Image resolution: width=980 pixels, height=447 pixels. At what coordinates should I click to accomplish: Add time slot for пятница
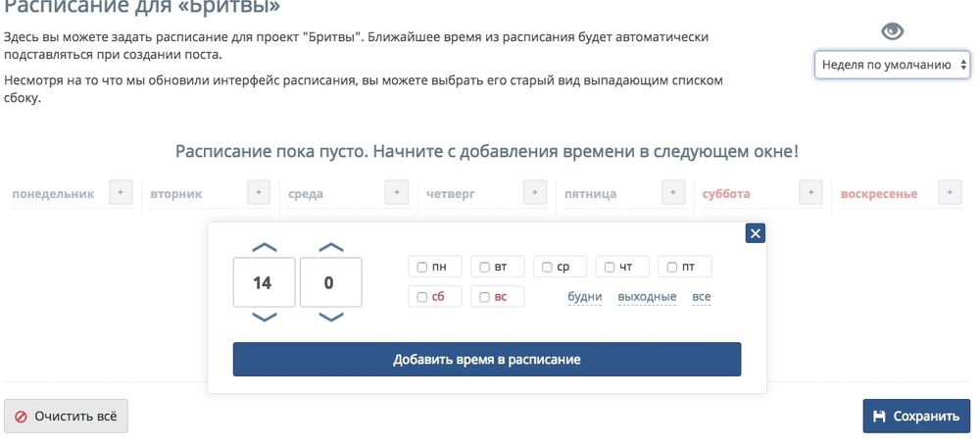click(x=673, y=192)
